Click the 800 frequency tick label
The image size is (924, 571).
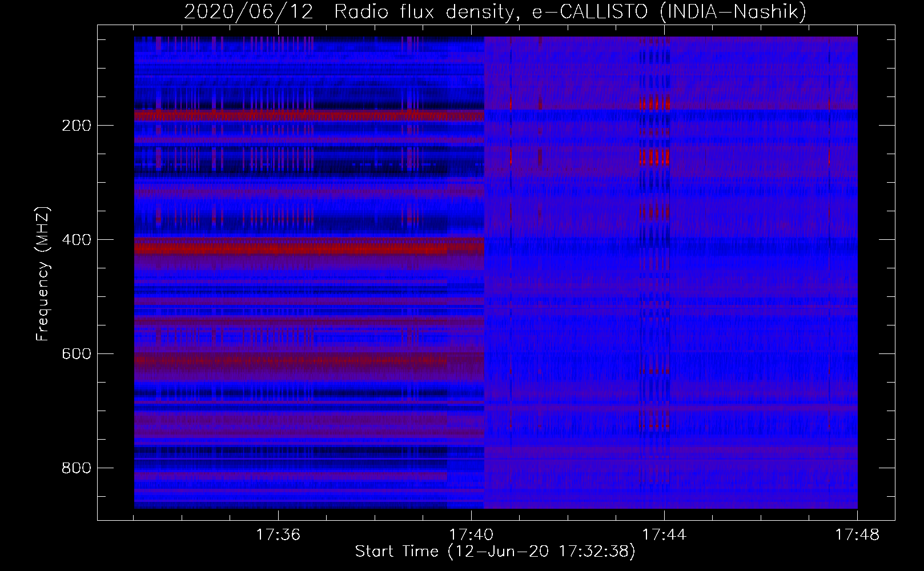tap(77, 468)
